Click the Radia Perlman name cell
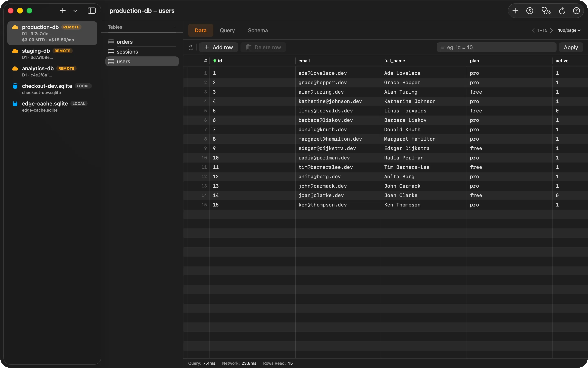This screenshot has height=368, width=588. pyautogui.click(x=424, y=158)
